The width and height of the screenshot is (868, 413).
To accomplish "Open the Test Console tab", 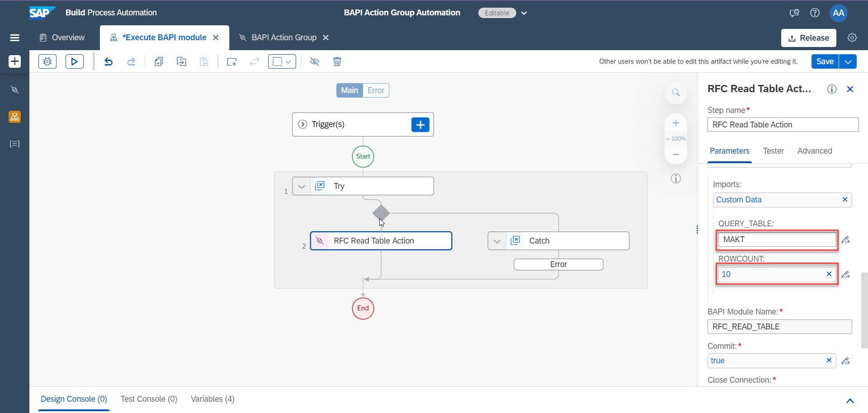I will (149, 399).
